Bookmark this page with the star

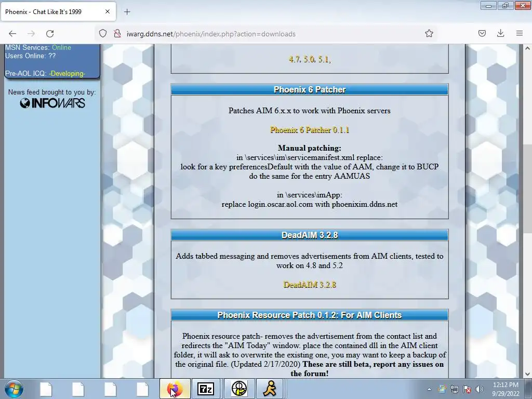pos(429,34)
